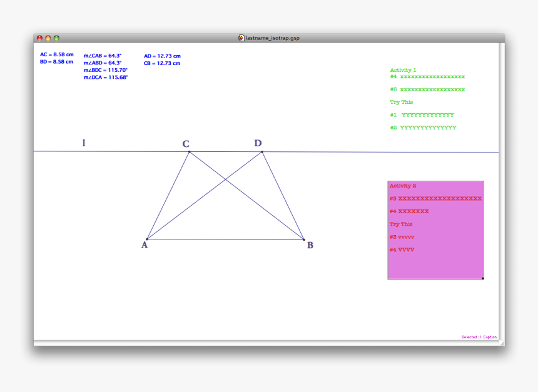This screenshot has height=392, width=538.
Task: Click the document icon in the title bar
Action: tap(241, 37)
